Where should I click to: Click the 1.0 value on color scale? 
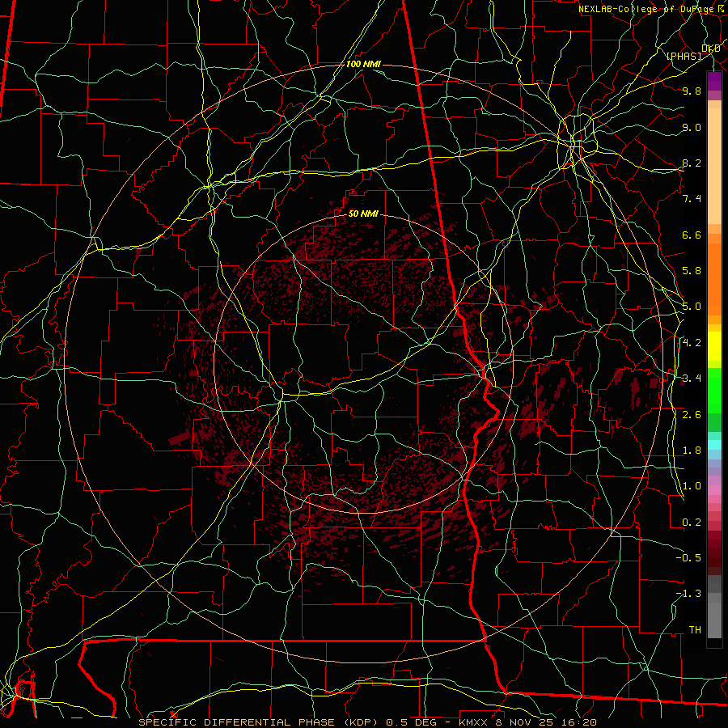coord(692,486)
